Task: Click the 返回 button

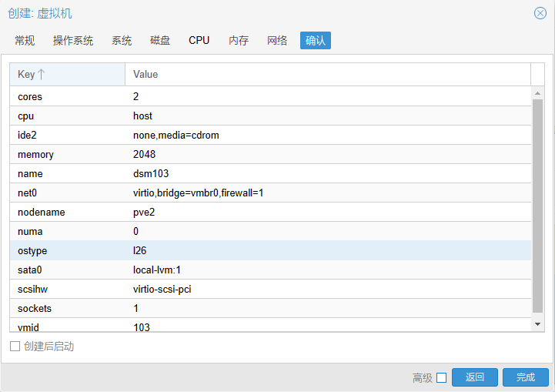Action: [x=475, y=377]
